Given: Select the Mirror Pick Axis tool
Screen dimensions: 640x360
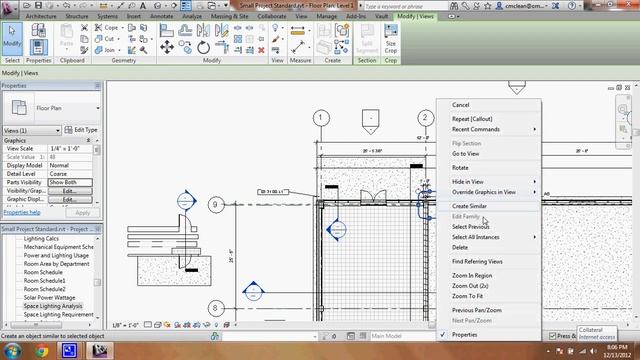Looking at the screenshot, I should coord(203,30).
